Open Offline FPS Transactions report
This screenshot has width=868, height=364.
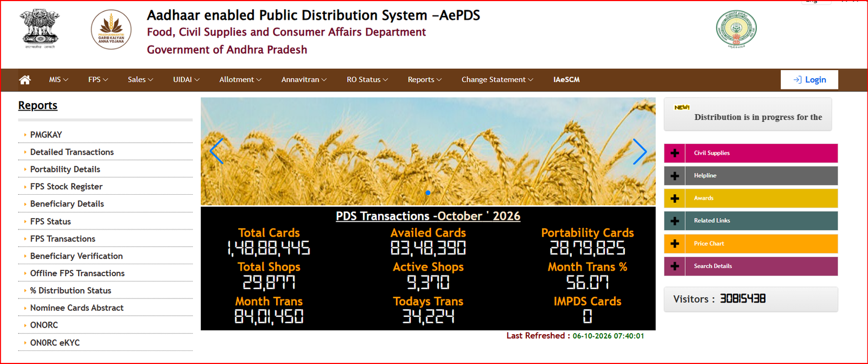(x=78, y=273)
